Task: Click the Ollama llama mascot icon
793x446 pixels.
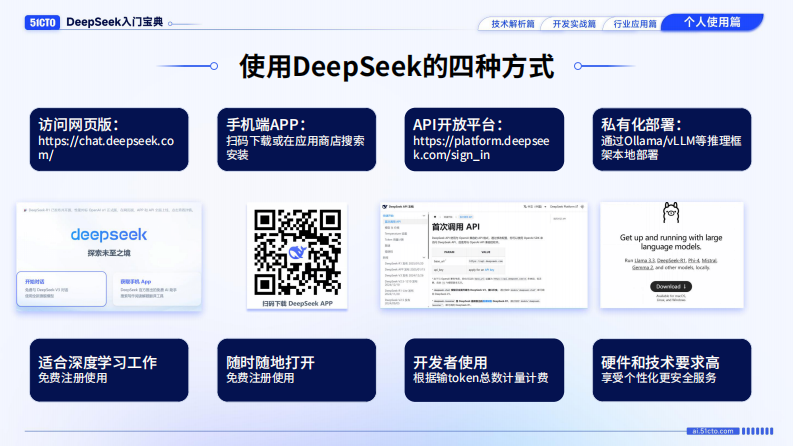Action: (671, 213)
